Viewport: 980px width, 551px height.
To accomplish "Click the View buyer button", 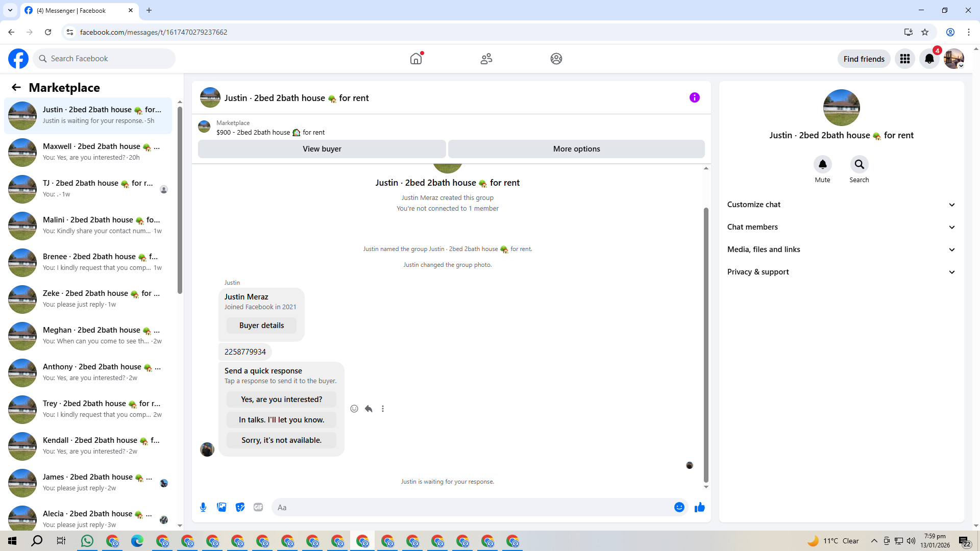I will [x=322, y=149].
